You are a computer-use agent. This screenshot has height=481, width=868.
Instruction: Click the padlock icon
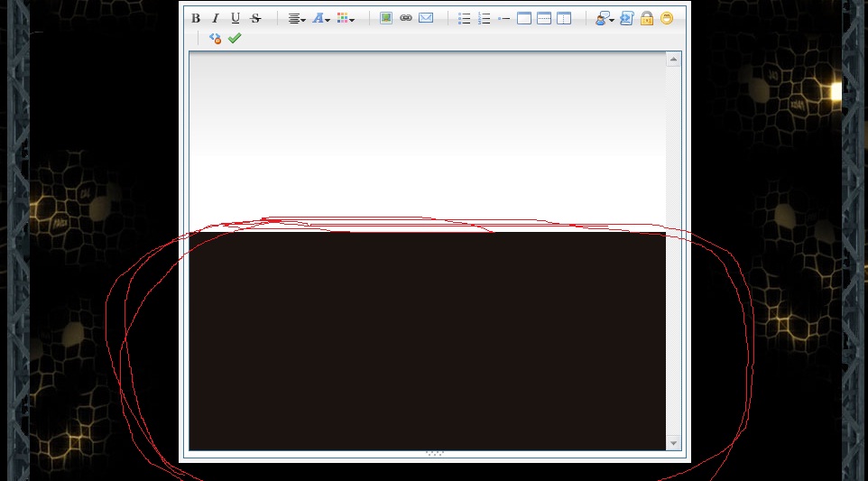click(647, 18)
